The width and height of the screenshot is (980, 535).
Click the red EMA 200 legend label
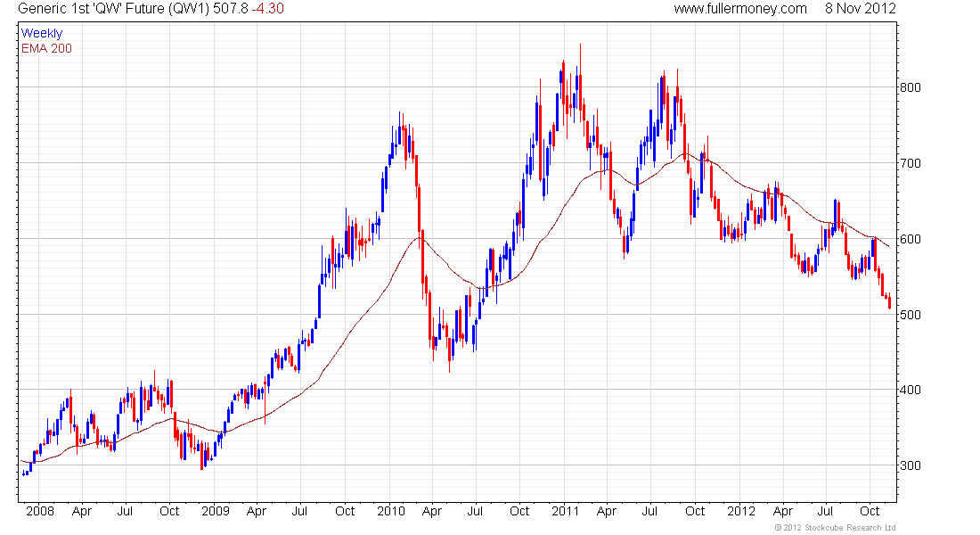click(x=46, y=48)
